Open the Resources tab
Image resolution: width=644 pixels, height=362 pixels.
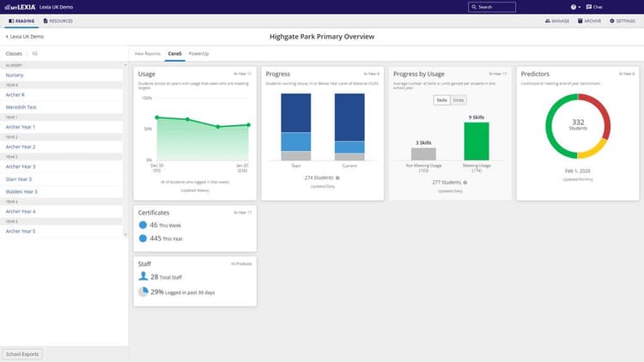click(58, 20)
